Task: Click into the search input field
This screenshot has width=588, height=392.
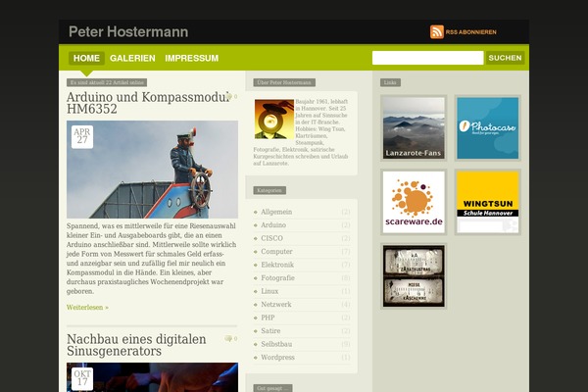Action: click(x=427, y=58)
